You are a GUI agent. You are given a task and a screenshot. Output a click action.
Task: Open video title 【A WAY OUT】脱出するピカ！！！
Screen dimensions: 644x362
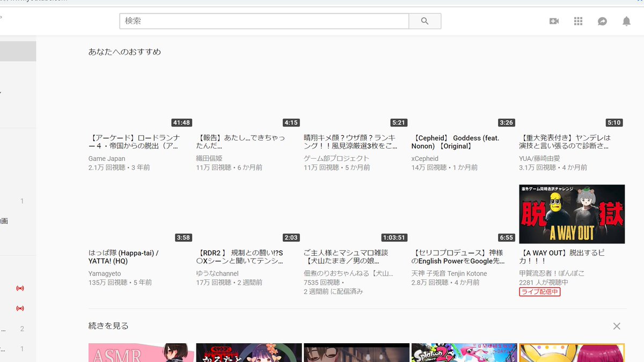click(562, 256)
